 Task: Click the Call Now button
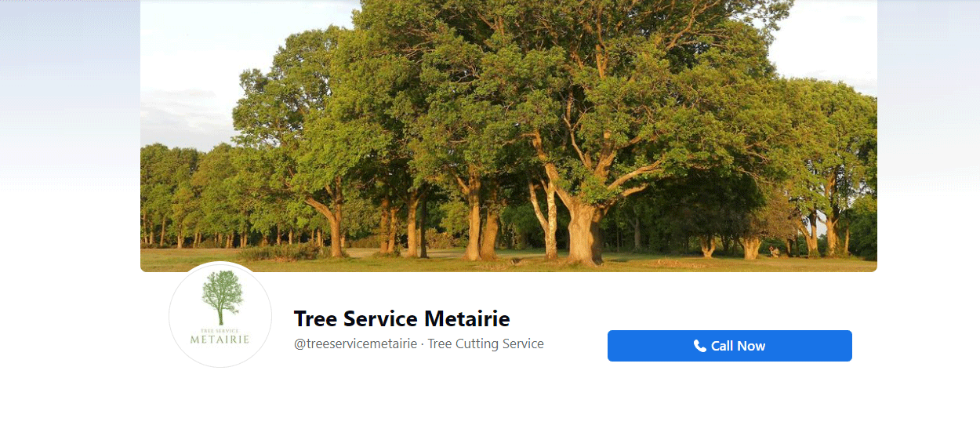(729, 346)
